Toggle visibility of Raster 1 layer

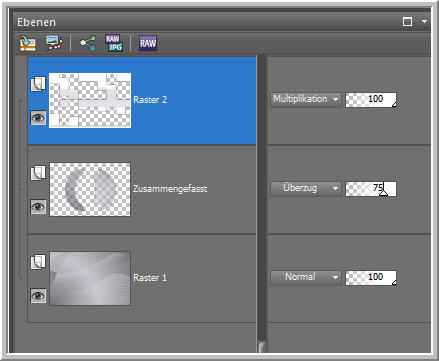coord(38,296)
